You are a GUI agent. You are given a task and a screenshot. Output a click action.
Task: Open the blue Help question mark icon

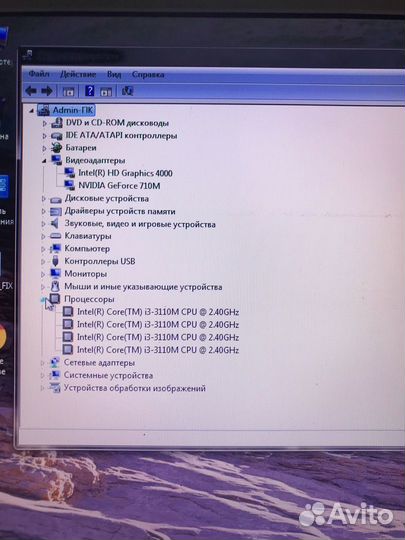click(90, 91)
